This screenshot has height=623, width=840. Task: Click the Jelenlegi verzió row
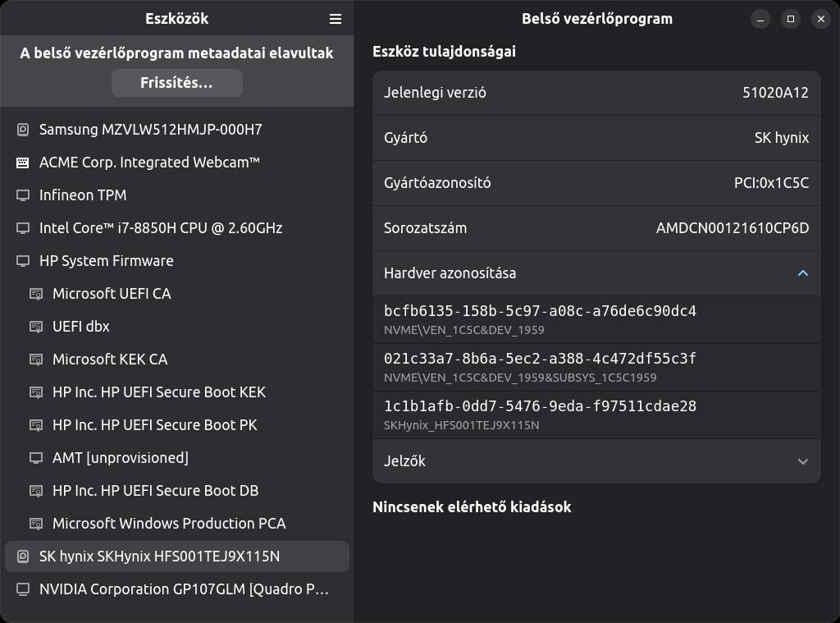[x=596, y=93]
